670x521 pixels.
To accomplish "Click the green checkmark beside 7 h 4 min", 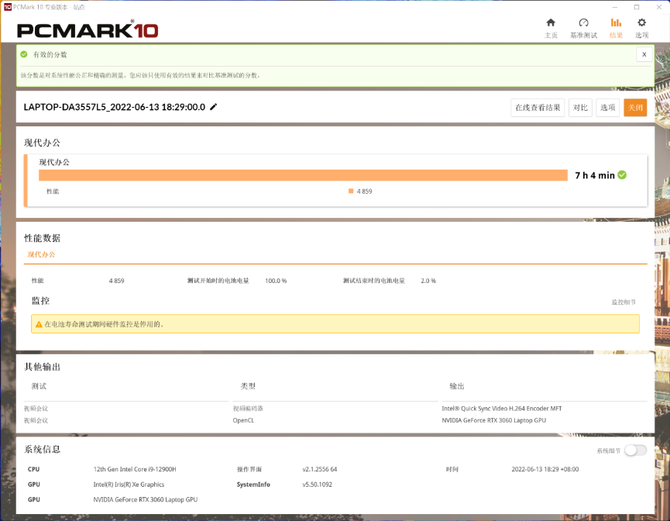I will click(622, 175).
